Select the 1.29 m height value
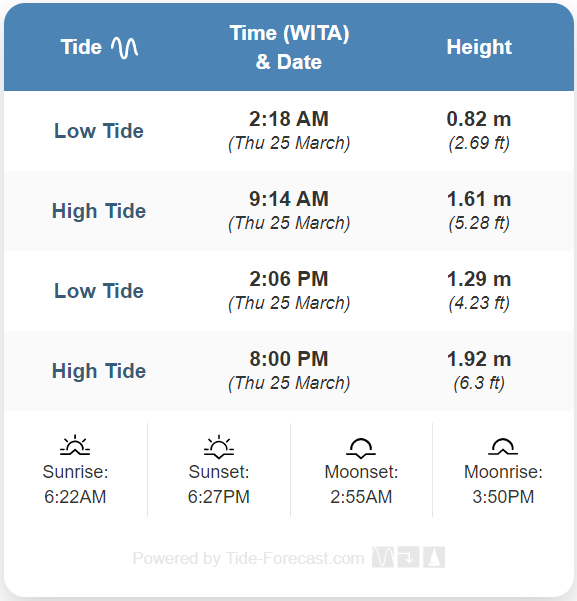This screenshot has height=601, width=577. (x=479, y=279)
